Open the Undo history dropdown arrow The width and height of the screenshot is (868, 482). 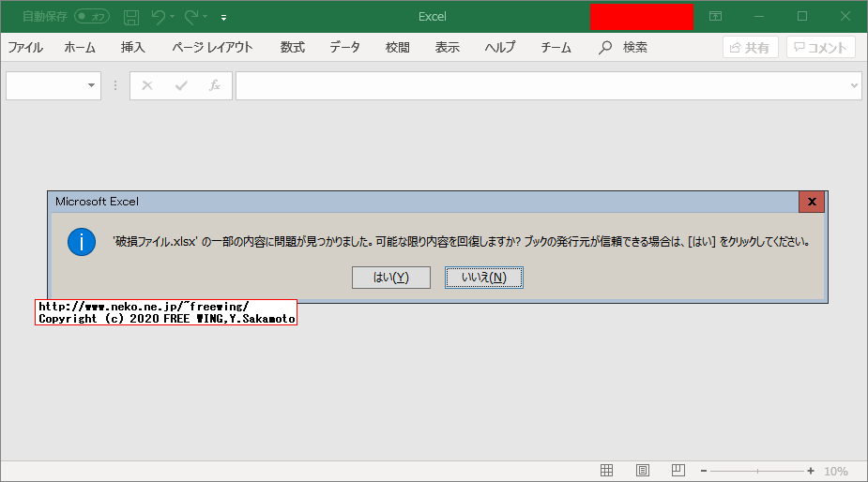coord(172,17)
